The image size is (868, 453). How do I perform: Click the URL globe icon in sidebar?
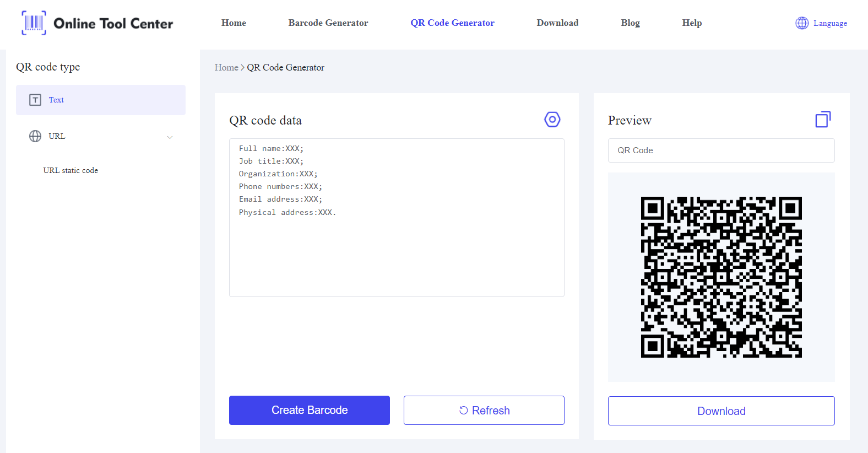click(x=35, y=136)
